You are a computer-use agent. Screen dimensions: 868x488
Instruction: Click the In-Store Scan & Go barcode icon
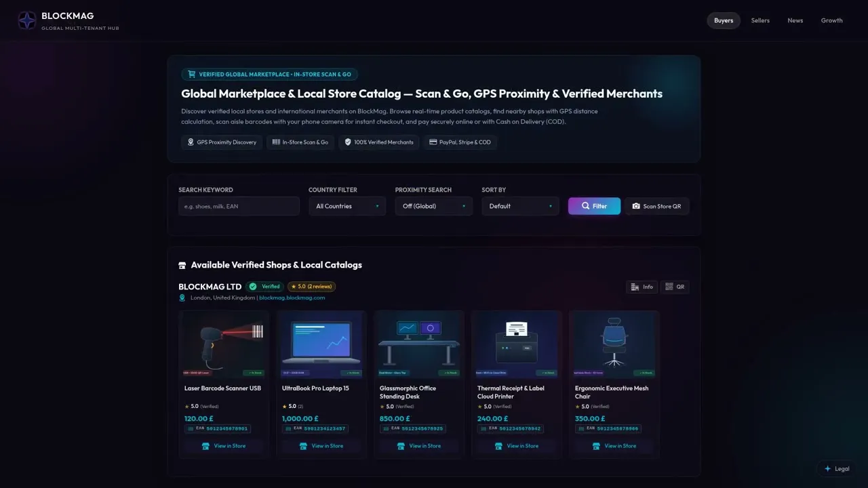pos(276,142)
